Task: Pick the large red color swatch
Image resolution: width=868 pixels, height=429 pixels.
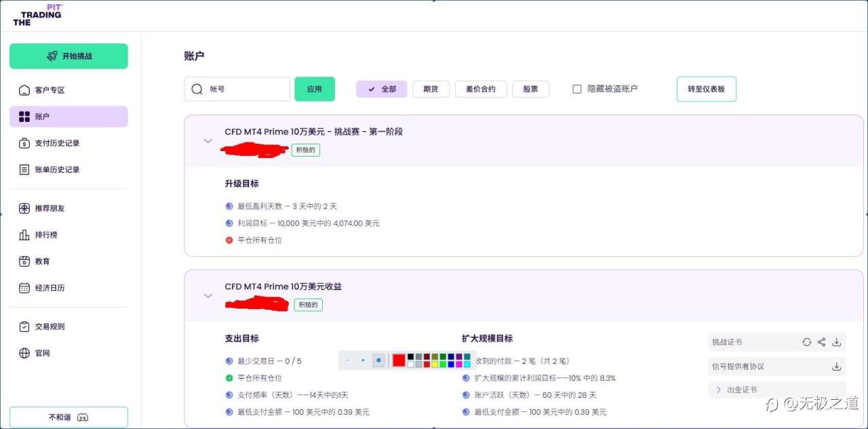Action: 399,361
